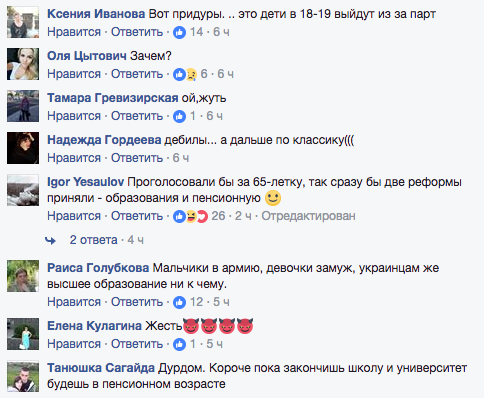Click Раиса Голубкова's avatar thumbnail

tap(23, 276)
